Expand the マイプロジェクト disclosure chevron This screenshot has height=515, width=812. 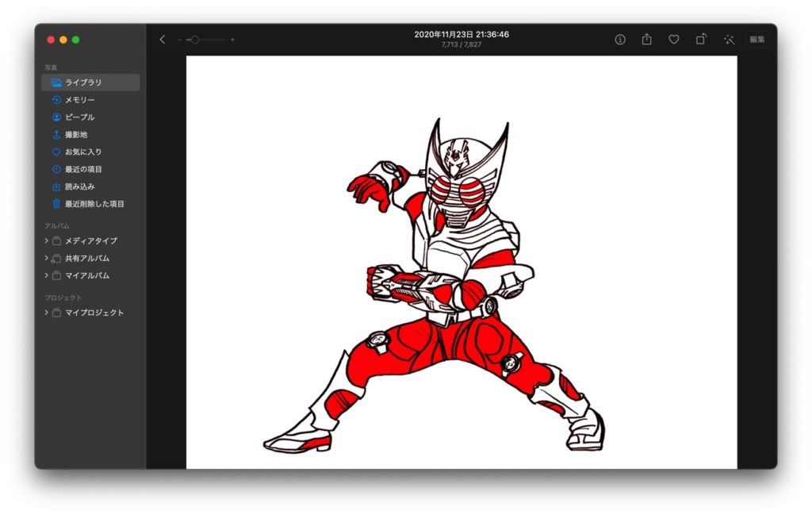(46, 313)
